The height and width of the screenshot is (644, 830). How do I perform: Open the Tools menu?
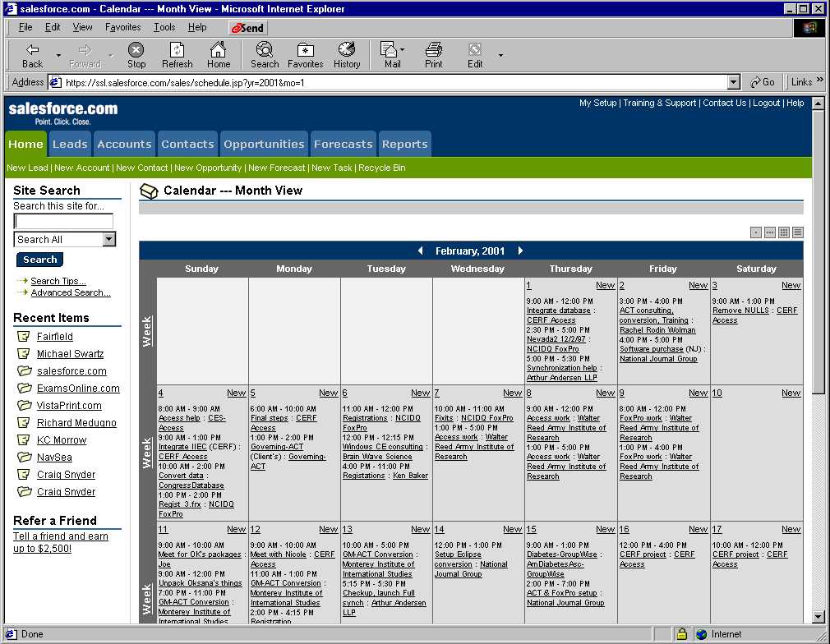tap(164, 27)
